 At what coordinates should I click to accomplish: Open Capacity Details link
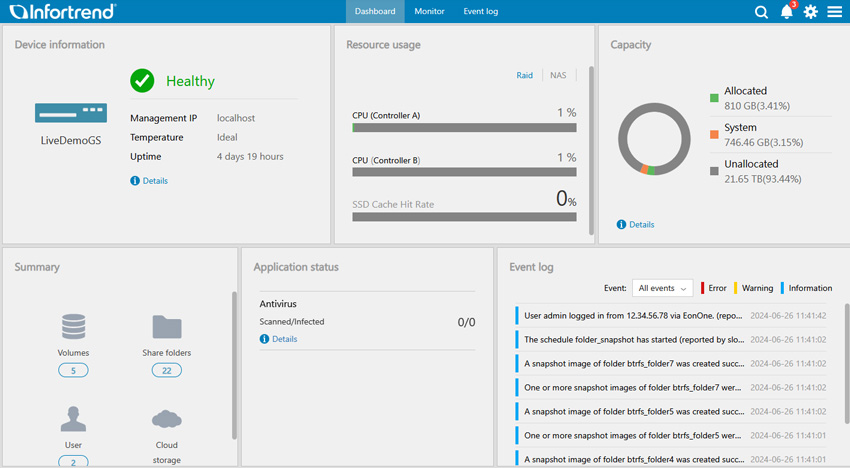click(x=642, y=225)
